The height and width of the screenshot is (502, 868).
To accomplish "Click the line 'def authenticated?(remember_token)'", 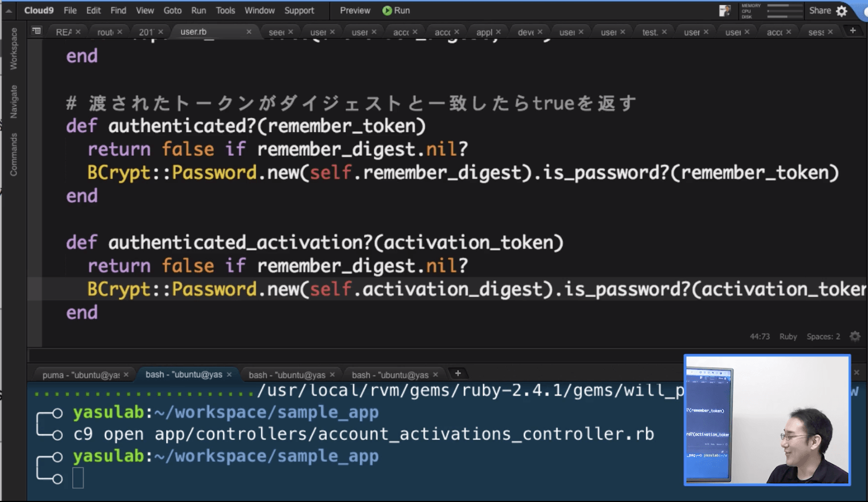I will coord(246,126).
